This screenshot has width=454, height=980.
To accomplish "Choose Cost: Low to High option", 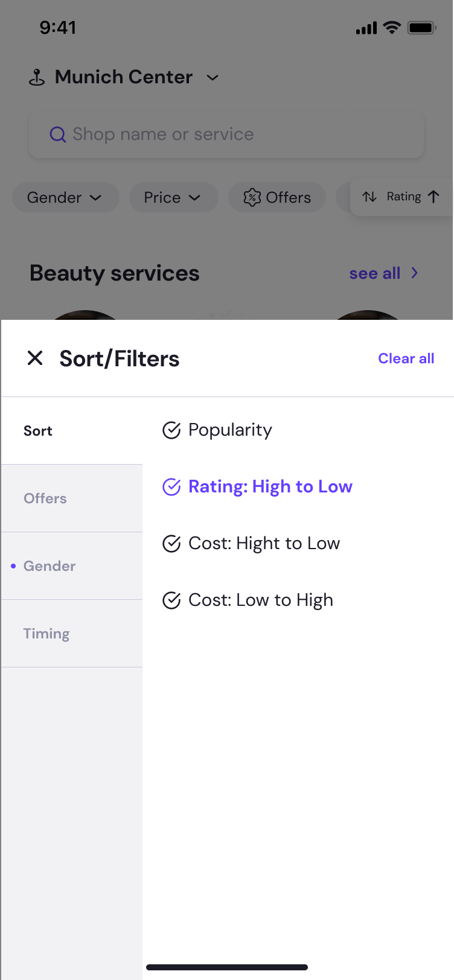I will 260,600.
